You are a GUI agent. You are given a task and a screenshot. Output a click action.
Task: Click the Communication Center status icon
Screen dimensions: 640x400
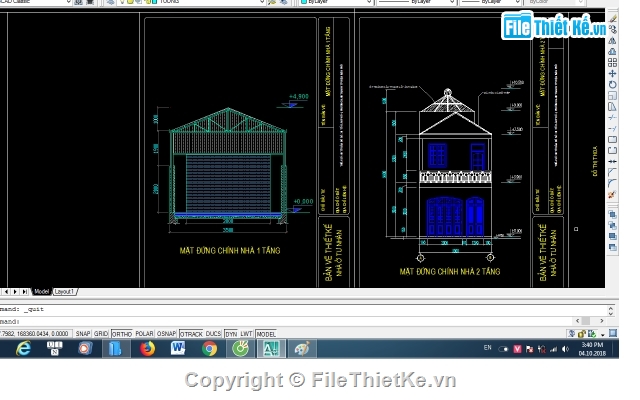pyautogui.click(x=572, y=333)
